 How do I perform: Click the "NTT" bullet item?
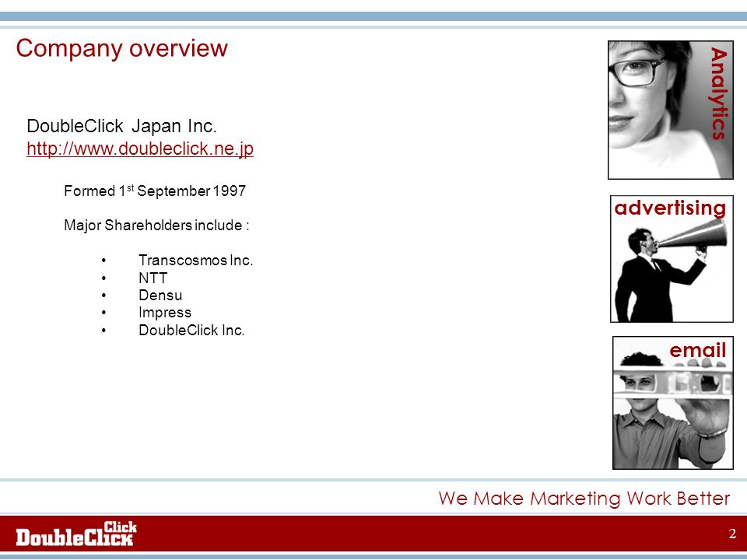click(153, 278)
